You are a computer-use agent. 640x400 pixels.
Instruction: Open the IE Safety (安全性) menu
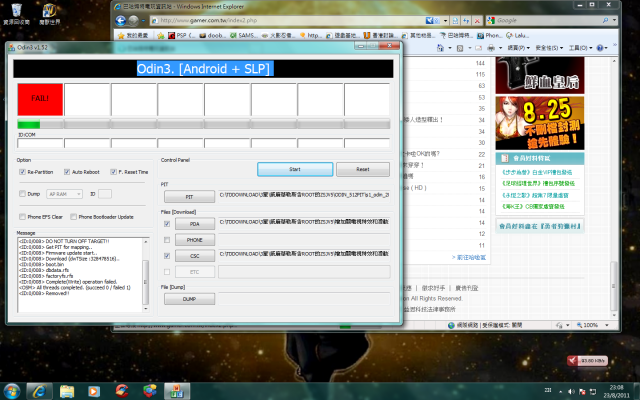pyautogui.click(x=549, y=48)
